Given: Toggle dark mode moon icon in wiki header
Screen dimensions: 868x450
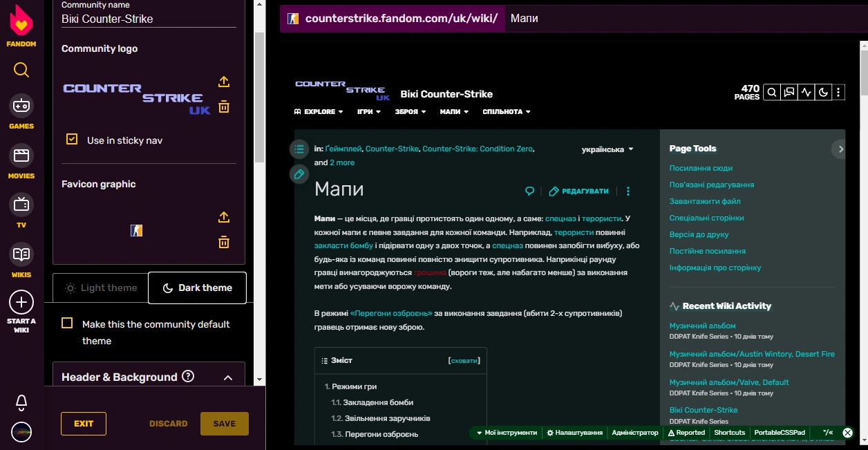Looking at the screenshot, I should [x=822, y=92].
